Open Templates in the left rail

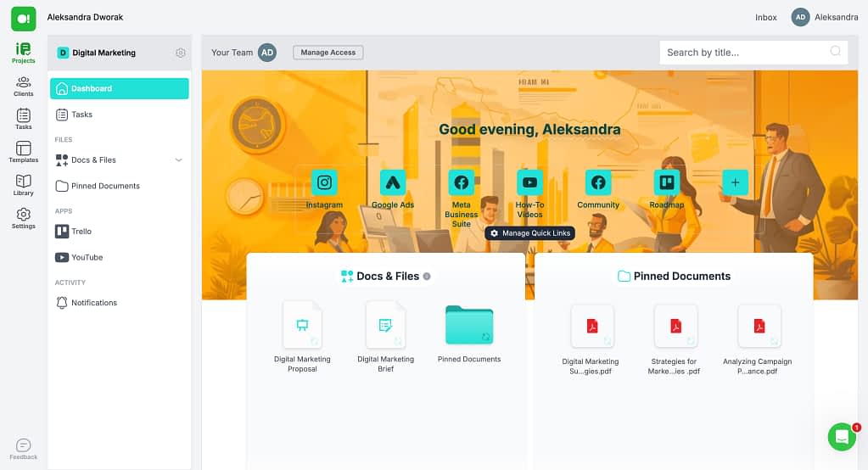tap(23, 152)
